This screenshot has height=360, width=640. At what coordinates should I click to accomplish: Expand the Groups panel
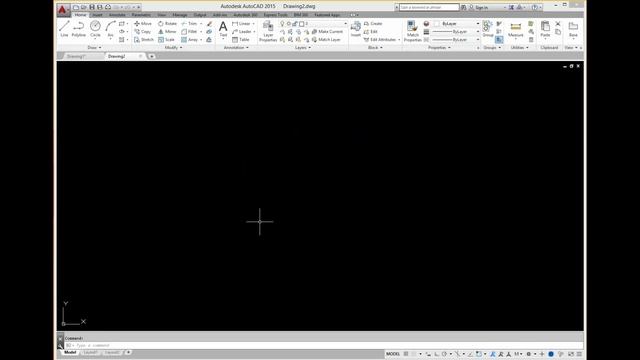[492, 48]
